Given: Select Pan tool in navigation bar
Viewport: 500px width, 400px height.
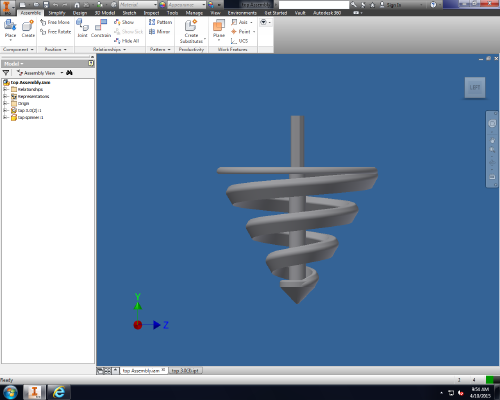Looking at the screenshot, I should [492, 140].
